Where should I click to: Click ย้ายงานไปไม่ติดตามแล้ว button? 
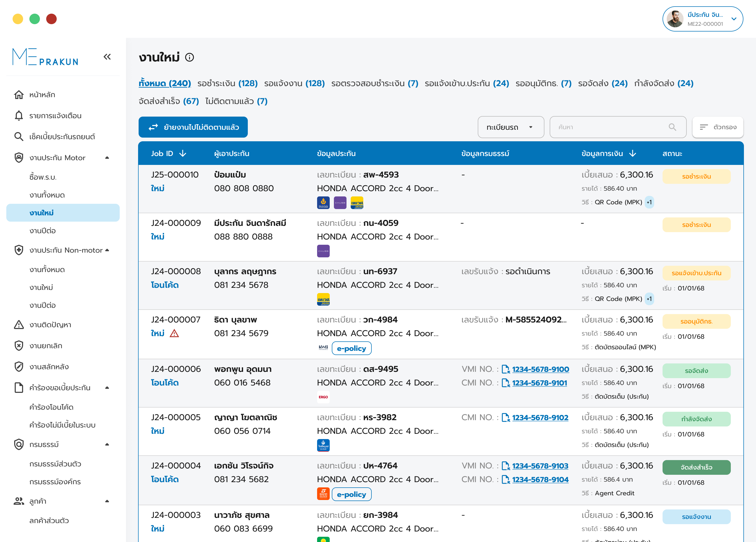[193, 127]
